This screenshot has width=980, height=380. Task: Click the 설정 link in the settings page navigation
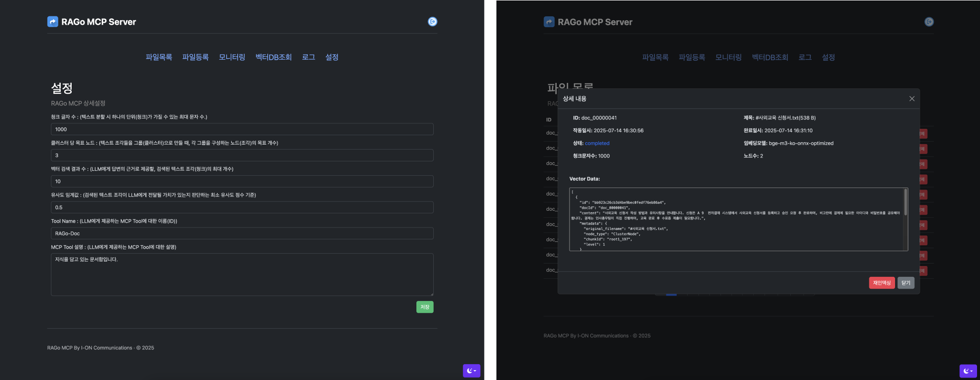tap(331, 57)
